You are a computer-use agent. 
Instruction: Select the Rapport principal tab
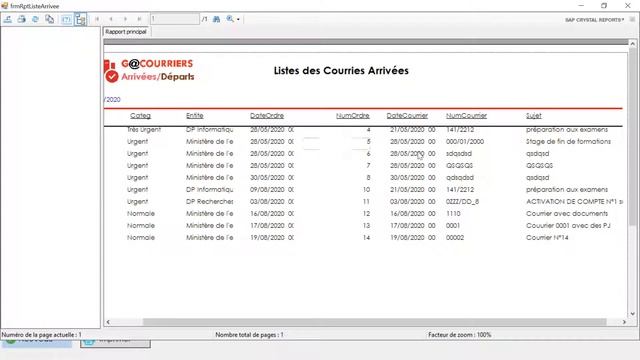[x=126, y=32]
